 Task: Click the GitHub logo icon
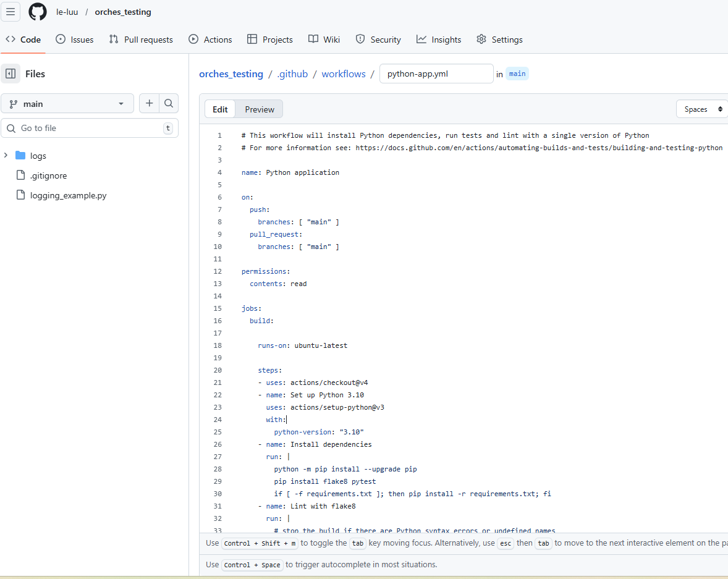pos(38,12)
